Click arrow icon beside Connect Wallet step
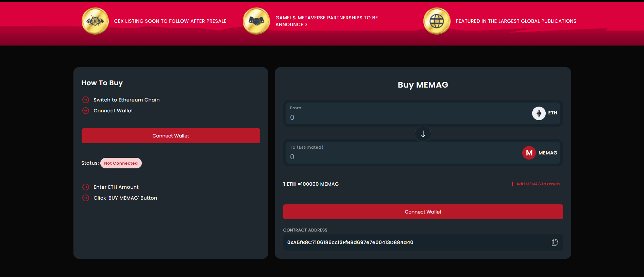This screenshot has height=277, width=644. click(x=86, y=111)
